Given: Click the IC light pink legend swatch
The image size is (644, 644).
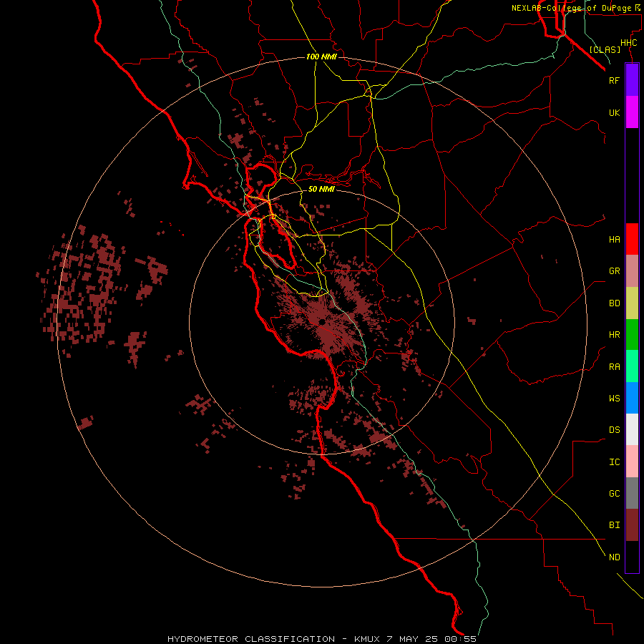Looking at the screenshot, I should [x=632, y=462].
